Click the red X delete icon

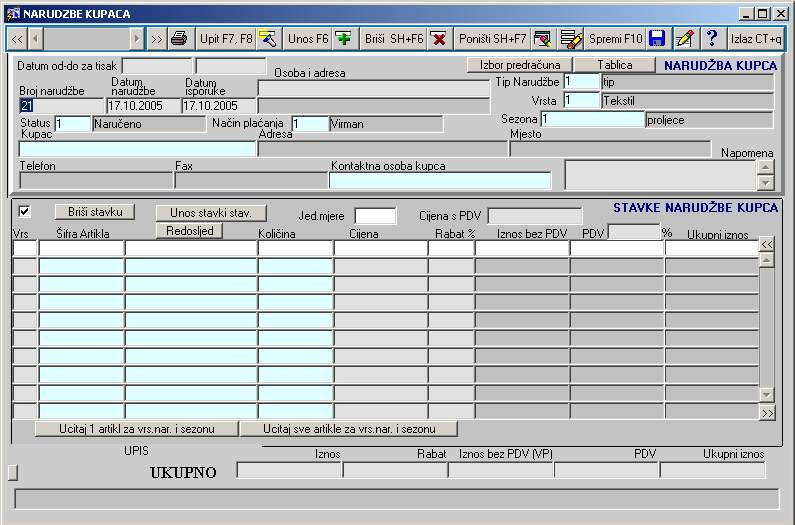tap(439, 39)
